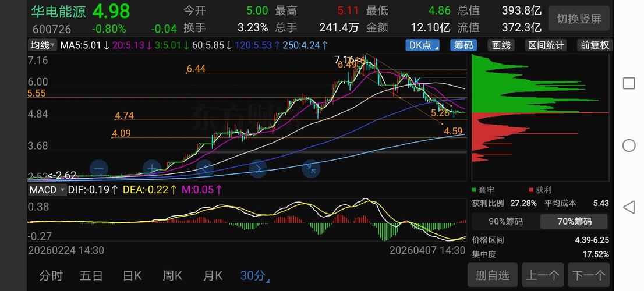
Task: Click the M:0.05 MACD value
Action: coord(203,190)
